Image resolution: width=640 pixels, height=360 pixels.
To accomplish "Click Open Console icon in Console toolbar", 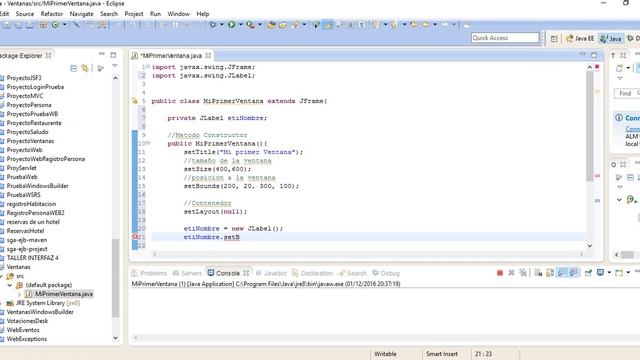I will click(619, 273).
